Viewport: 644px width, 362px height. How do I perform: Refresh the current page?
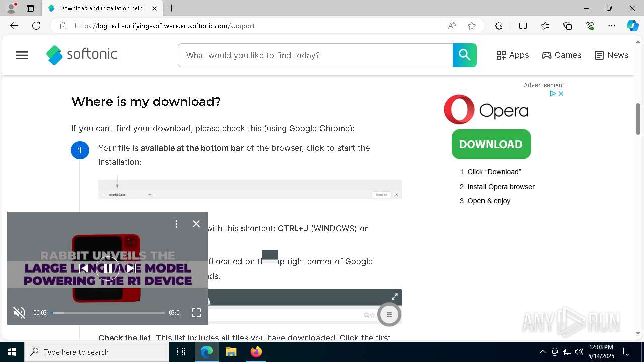click(36, 26)
